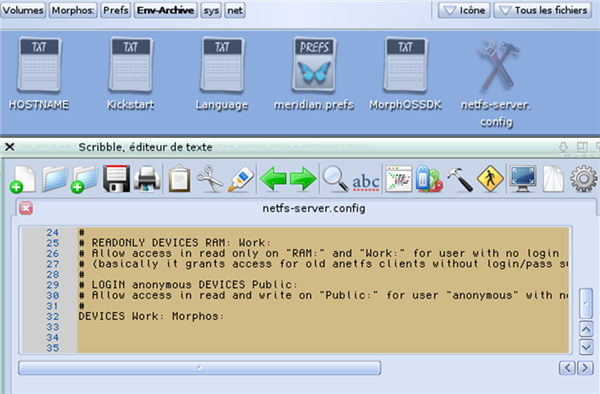The width and height of the screenshot is (600, 394).
Task: Click the scroll right arrow button
Action: click(585, 368)
